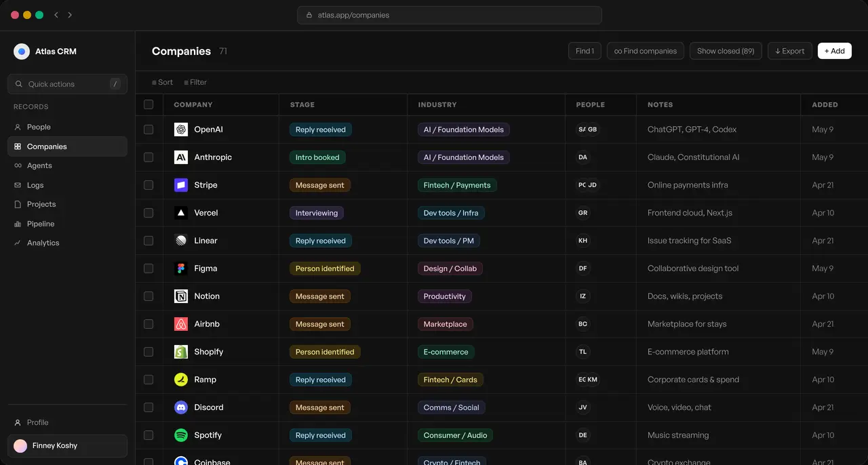Click the GB person avatar in OpenAI row

(x=593, y=129)
